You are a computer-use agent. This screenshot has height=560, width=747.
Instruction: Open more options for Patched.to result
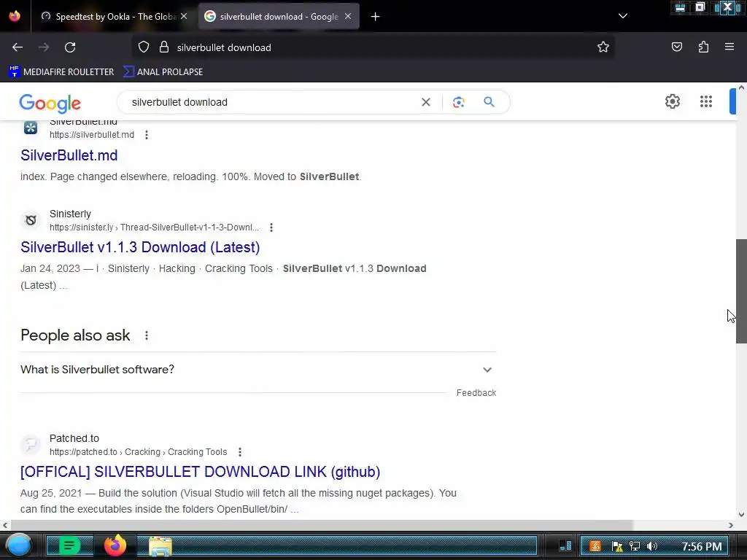click(x=240, y=452)
